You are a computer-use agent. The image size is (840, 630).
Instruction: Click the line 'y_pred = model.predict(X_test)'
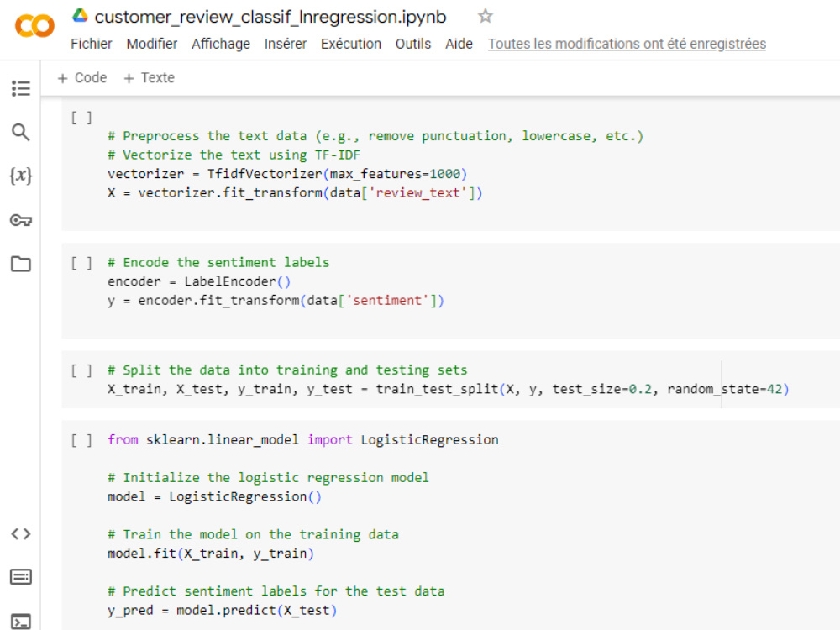click(x=222, y=610)
